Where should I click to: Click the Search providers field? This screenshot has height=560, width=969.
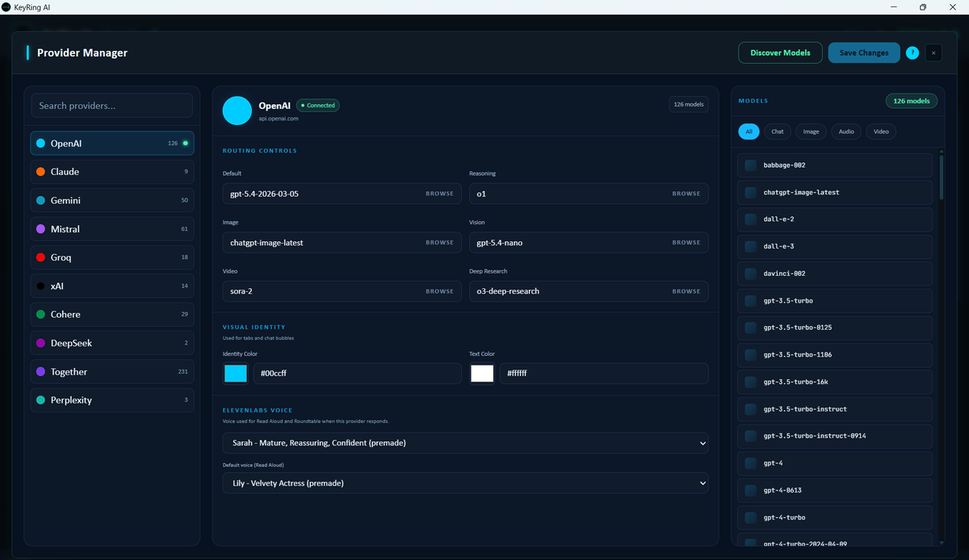112,106
